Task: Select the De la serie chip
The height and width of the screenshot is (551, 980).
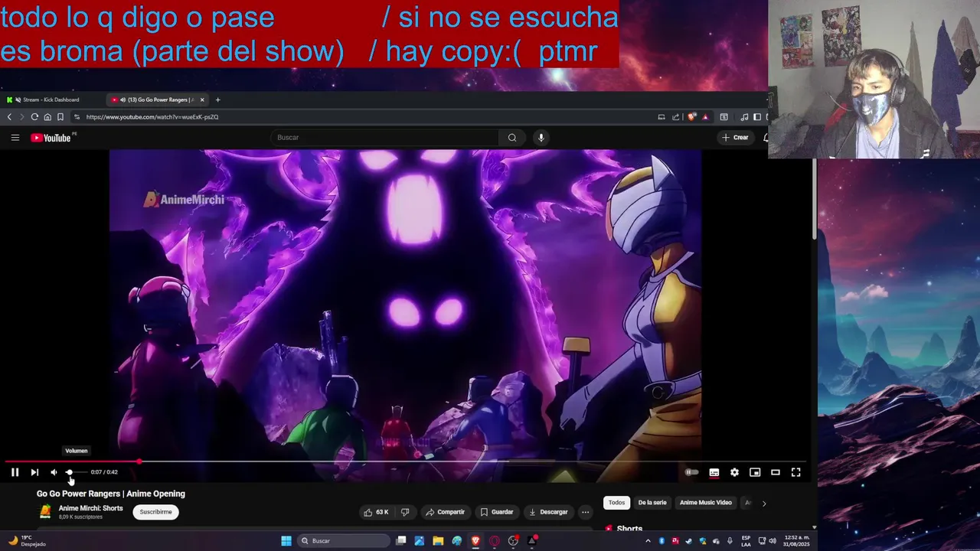Action: click(652, 503)
